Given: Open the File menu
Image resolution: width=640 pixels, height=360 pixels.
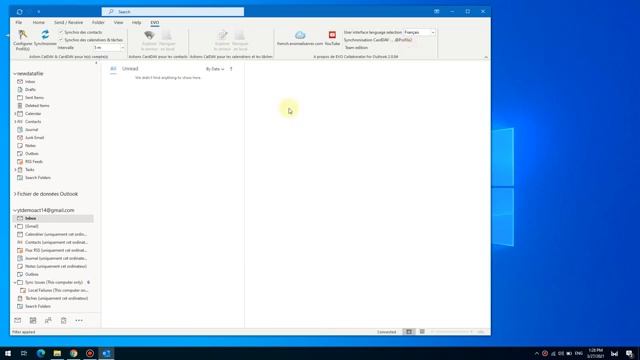Looking at the screenshot, I should click(x=19, y=22).
